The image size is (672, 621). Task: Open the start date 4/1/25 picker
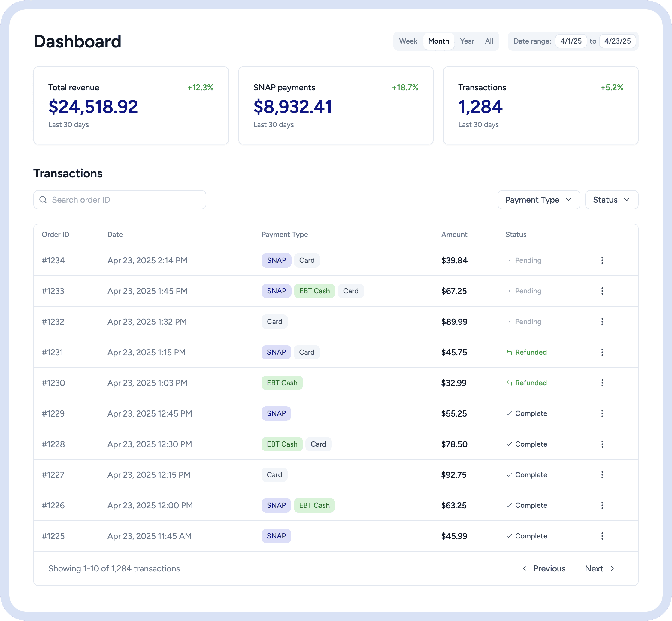571,41
